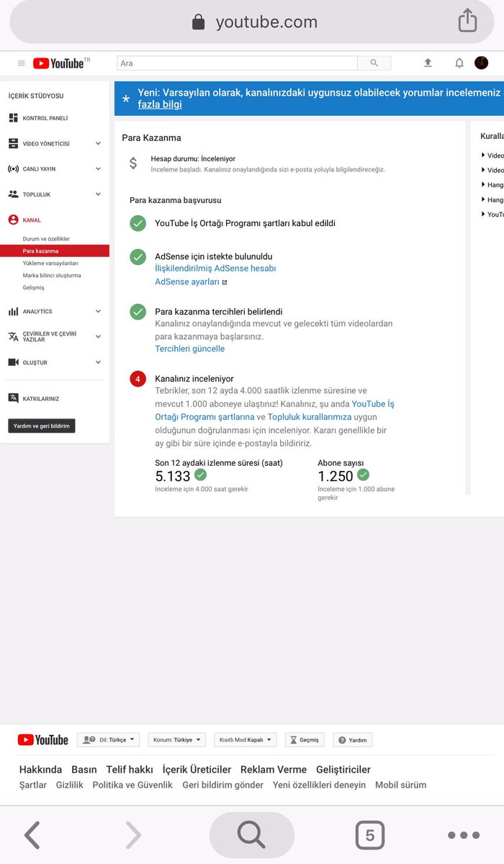Expand the Video Yöneticisi chevron

[98, 143]
